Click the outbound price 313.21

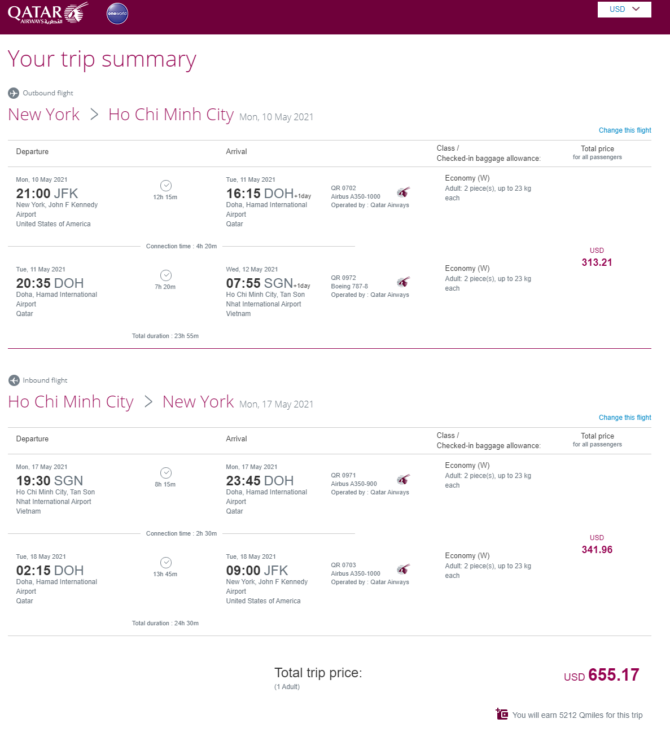point(597,262)
